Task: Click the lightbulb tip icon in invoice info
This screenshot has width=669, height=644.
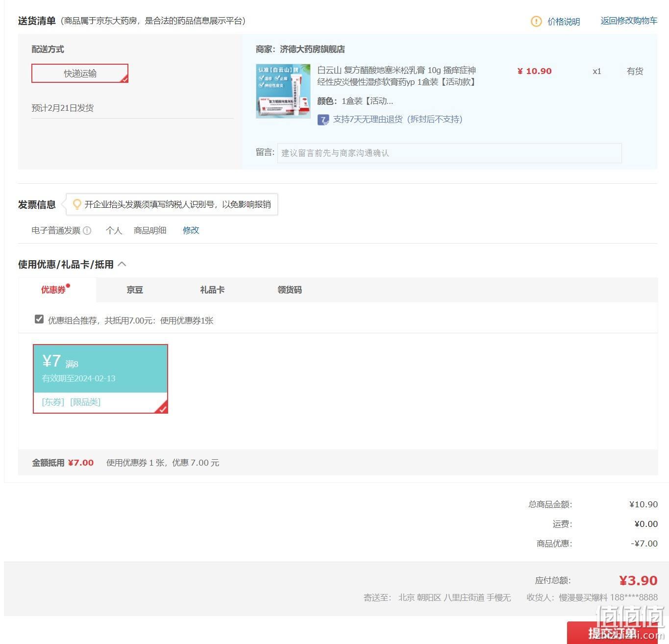Action: [77, 204]
